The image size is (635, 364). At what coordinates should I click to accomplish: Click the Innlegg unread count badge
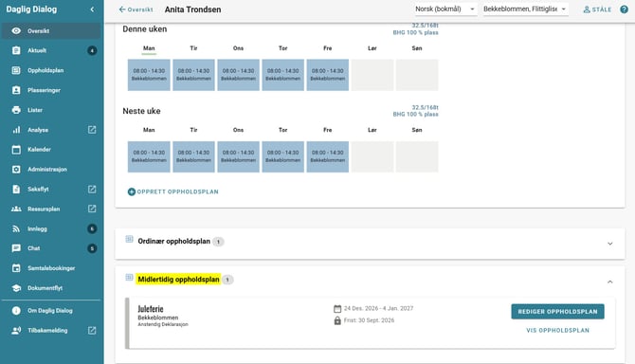coord(92,228)
